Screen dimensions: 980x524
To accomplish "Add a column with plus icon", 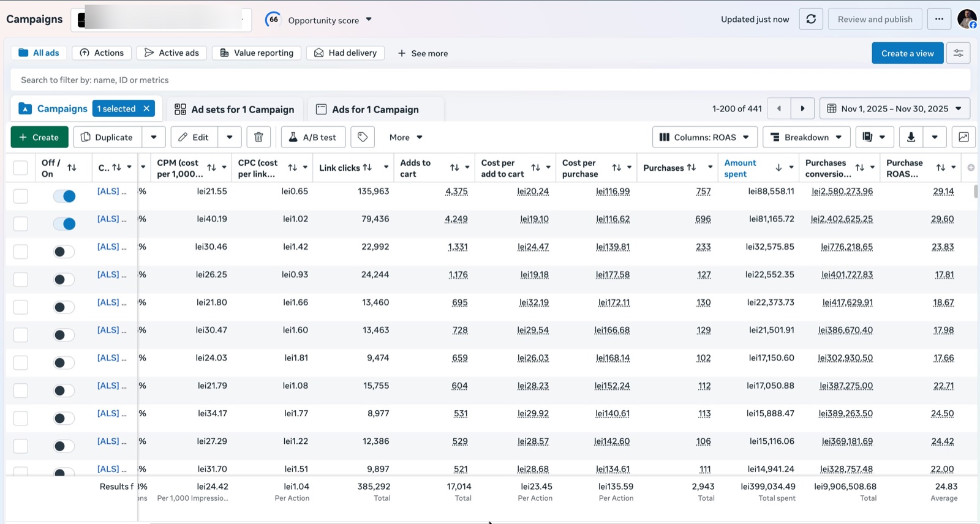I will [971, 168].
